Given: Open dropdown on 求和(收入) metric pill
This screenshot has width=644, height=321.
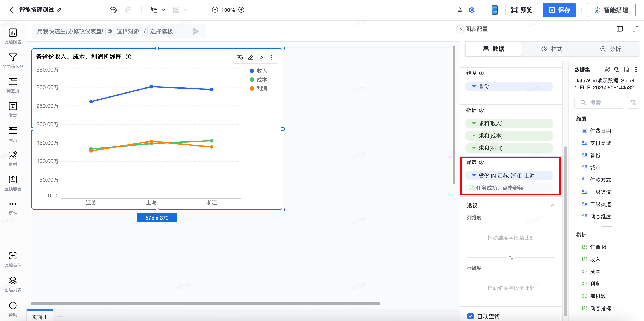Looking at the screenshot, I should (474, 124).
